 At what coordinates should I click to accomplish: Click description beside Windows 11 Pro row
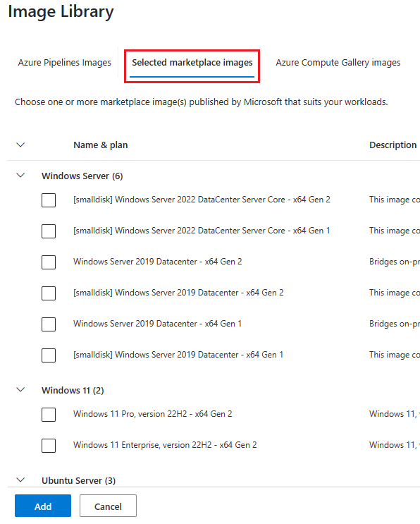395,414
